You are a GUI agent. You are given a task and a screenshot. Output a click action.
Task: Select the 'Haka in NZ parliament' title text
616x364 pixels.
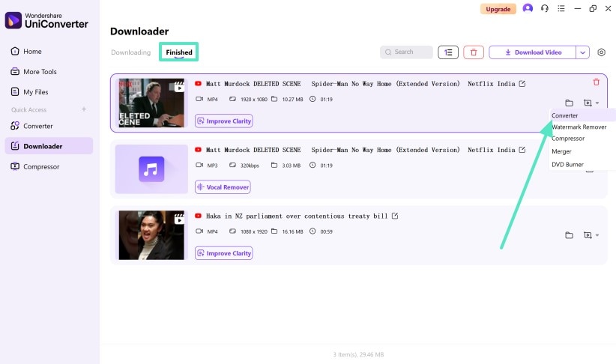click(297, 216)
